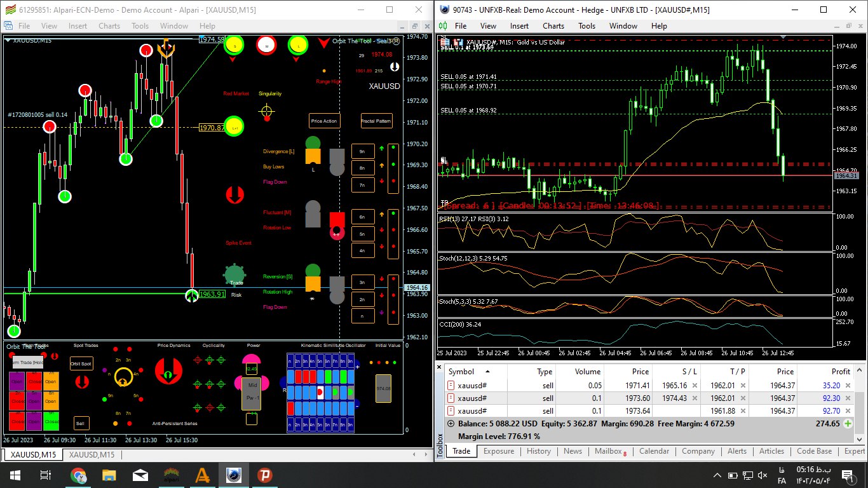Screen dimensions: 868x488
Task: Show hidden system tray icons chevron
Action: click(x=717, y=475)
